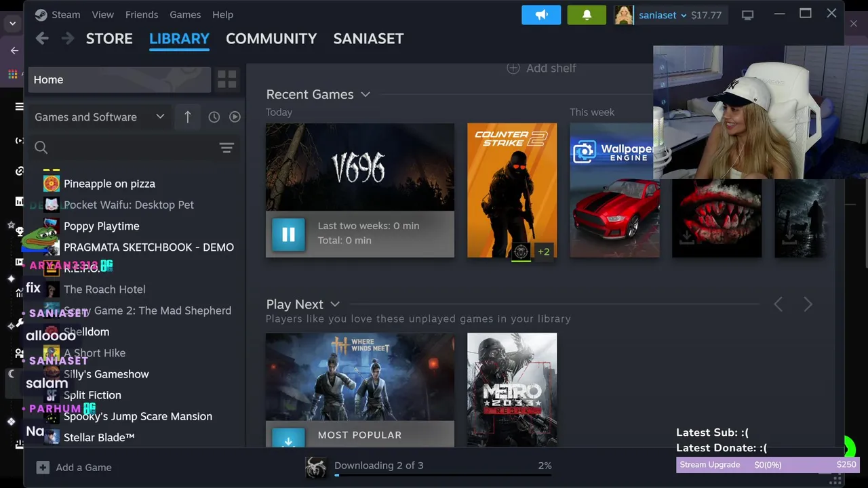Image resolution: width=868 pixels, height=488 pixels.
Task: Show next Play Next games
Action: tap(808, 304)
